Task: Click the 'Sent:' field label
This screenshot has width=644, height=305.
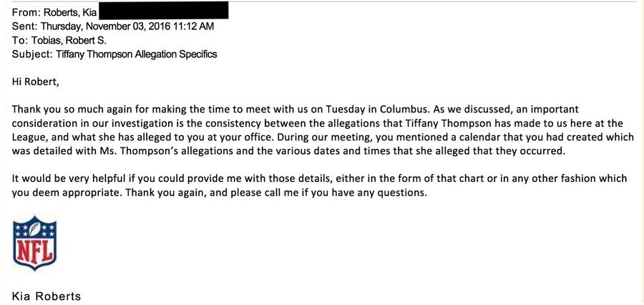Action: pyautogui.click(x=25, y=26)
